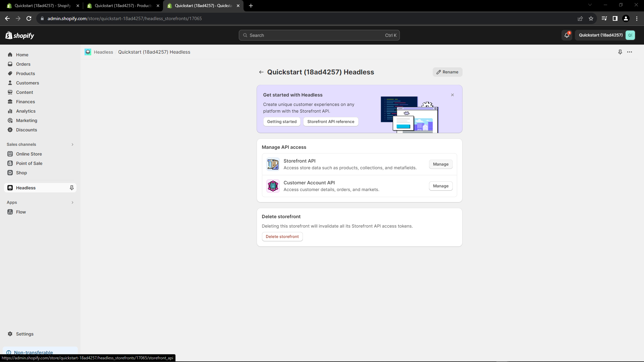Select Products in the sidebar

click(25, 73)
